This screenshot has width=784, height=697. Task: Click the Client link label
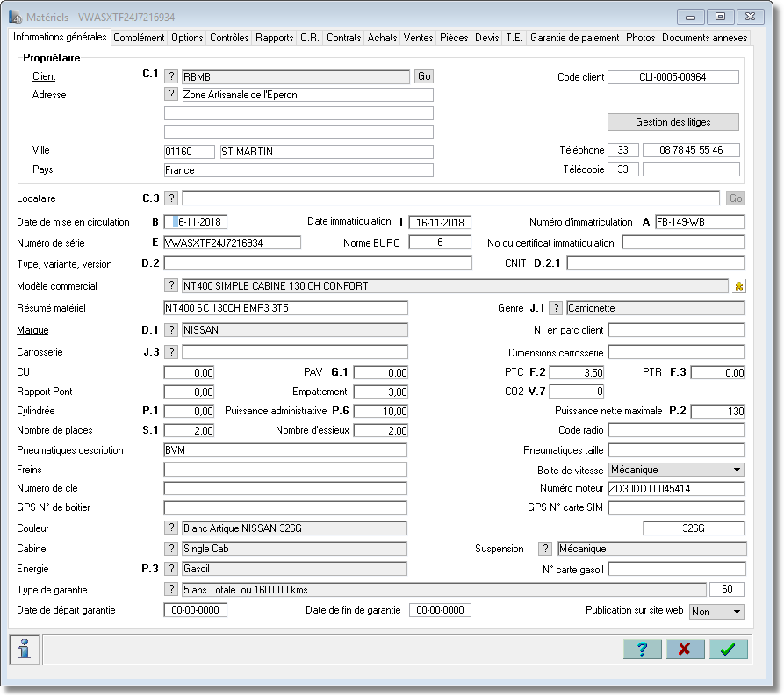pos(44,76)
